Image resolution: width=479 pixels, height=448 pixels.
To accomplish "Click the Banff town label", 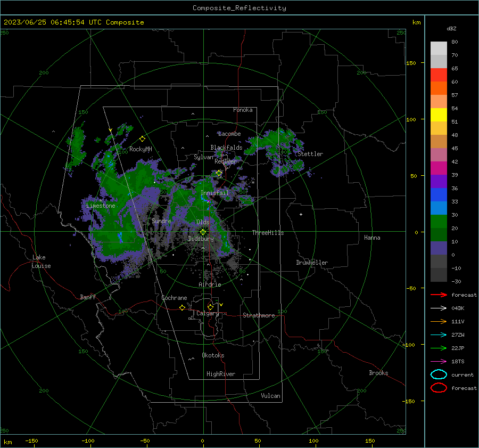I will 88,297.
